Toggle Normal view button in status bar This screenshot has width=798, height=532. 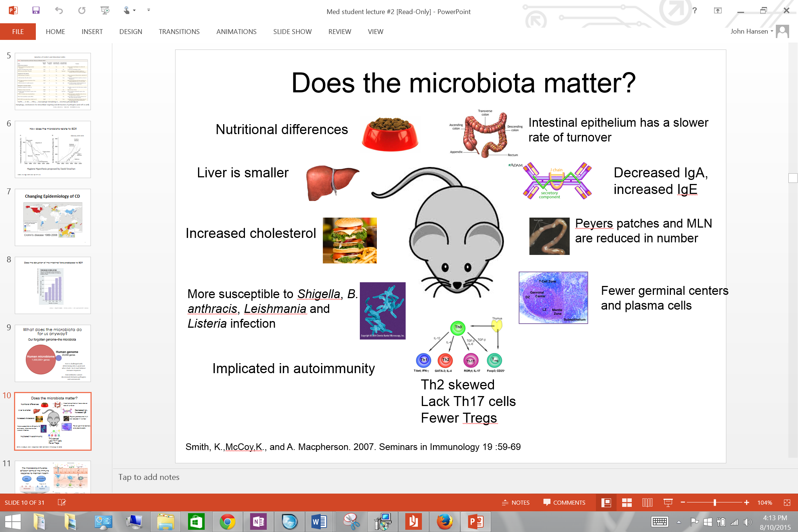pos(606,502)
